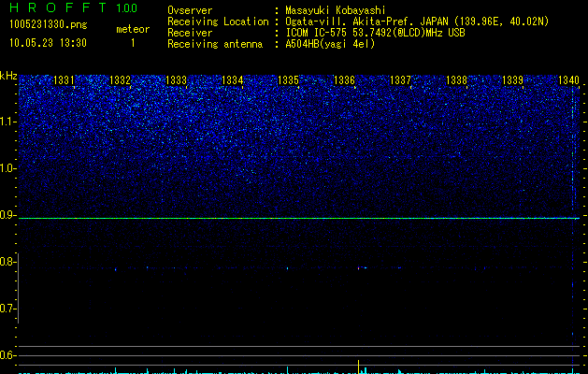Click the 1332 time marker
Viewport: 588px width, 374px height.
(120, 80)
